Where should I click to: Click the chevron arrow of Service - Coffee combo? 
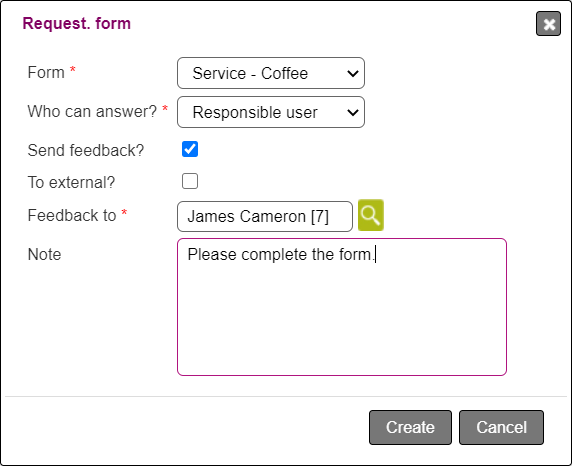[353, 74]
